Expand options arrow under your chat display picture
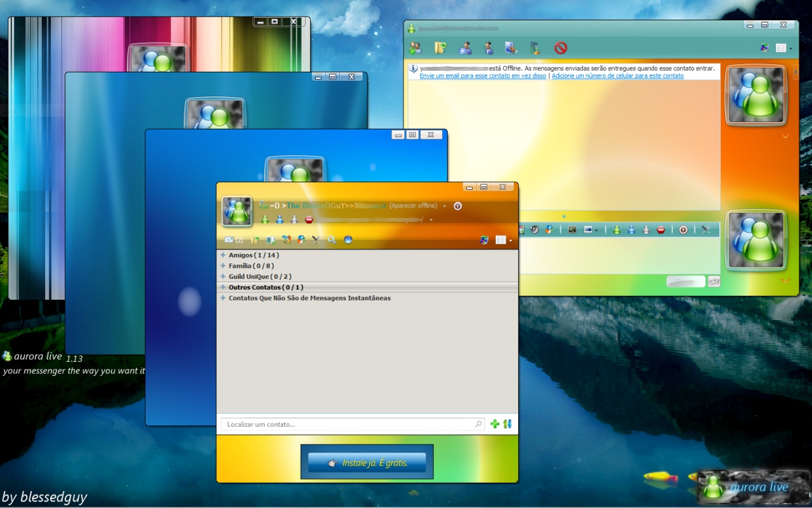Viewport: 812px width, 508px height. point(785,280)
